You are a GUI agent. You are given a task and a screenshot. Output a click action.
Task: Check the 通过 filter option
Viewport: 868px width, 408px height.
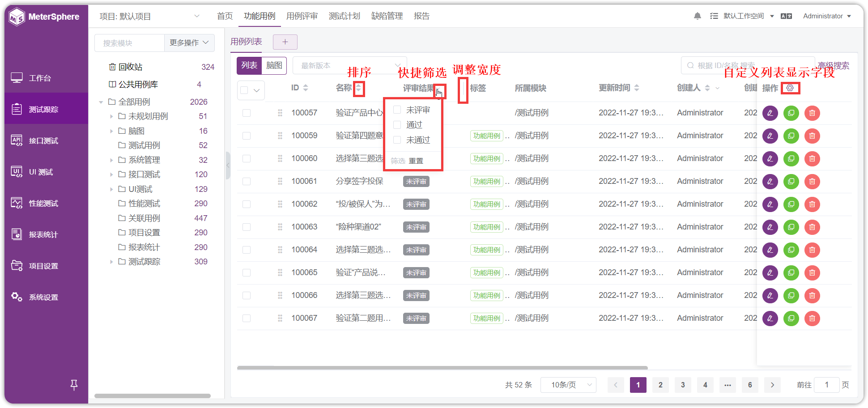coord(397,125)
